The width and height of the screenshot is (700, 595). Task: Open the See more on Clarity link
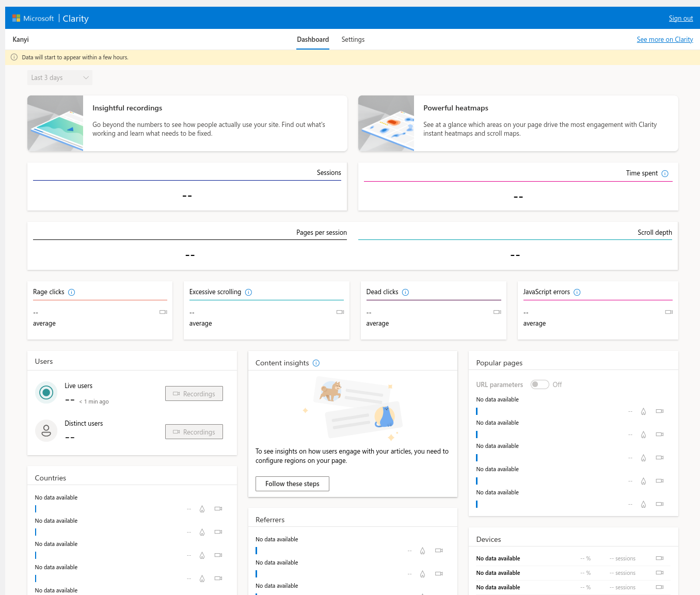[x=665, y=40]
